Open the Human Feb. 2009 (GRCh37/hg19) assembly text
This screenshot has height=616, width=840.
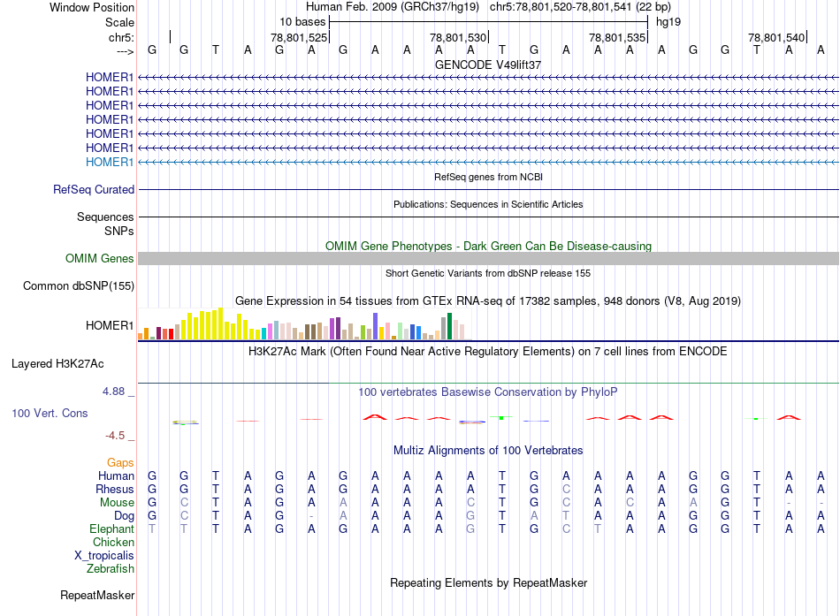392,7
